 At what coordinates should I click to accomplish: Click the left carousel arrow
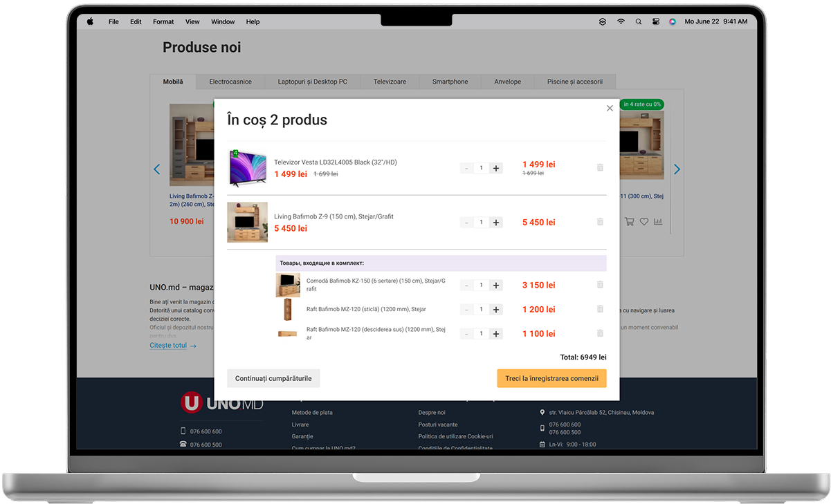coord(156,169)
